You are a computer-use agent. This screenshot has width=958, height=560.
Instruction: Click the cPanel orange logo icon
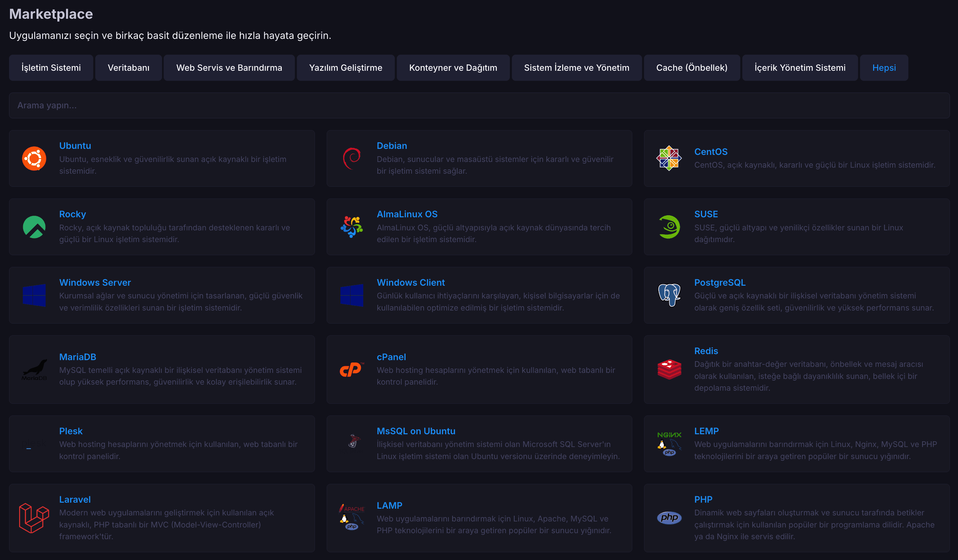tap(352, 369)
